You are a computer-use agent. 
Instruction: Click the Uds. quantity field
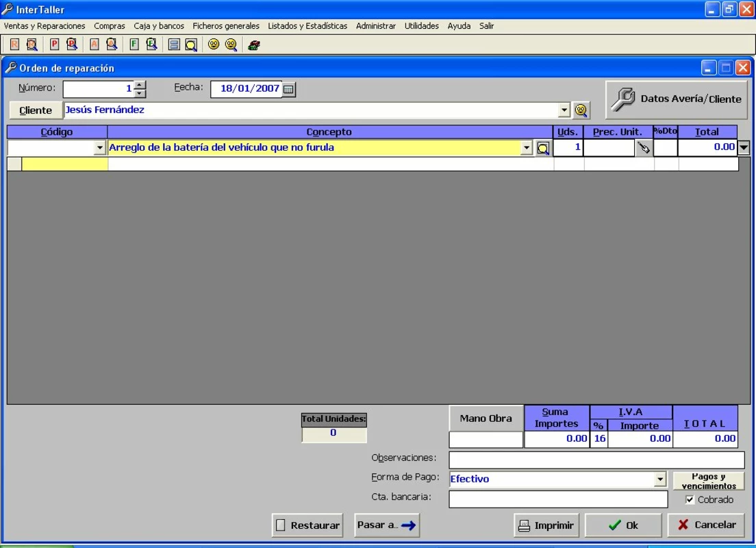pyautogui.click(x=568, y=147)
